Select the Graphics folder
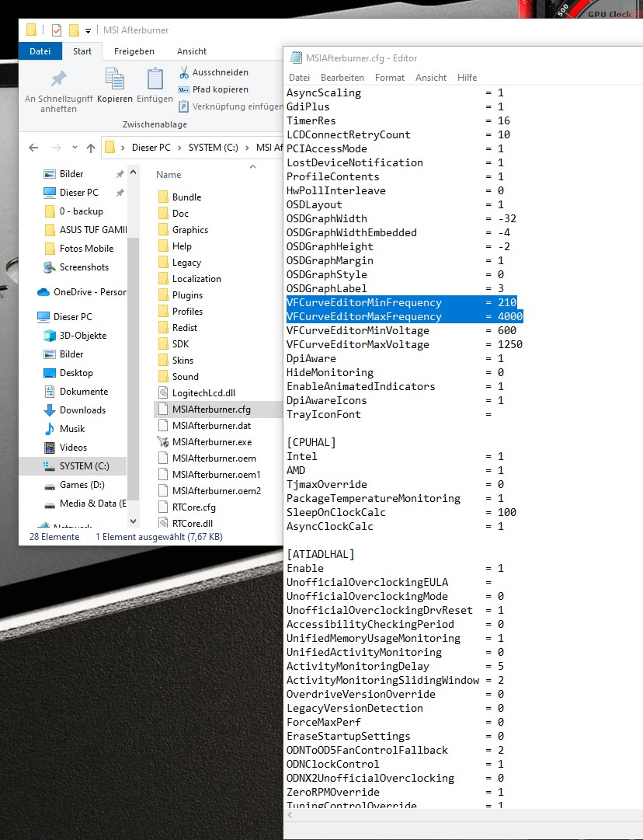The height and width of the screenshot is (840, 643). pos(190,230)
